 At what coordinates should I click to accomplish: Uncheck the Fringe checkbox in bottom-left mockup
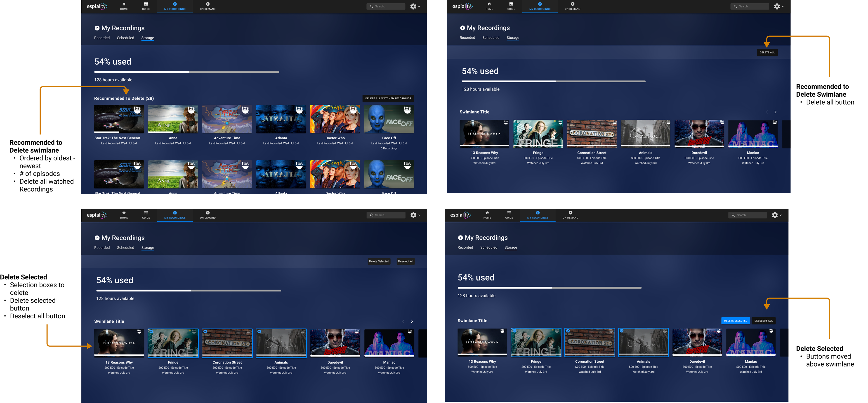coord(151,332)
